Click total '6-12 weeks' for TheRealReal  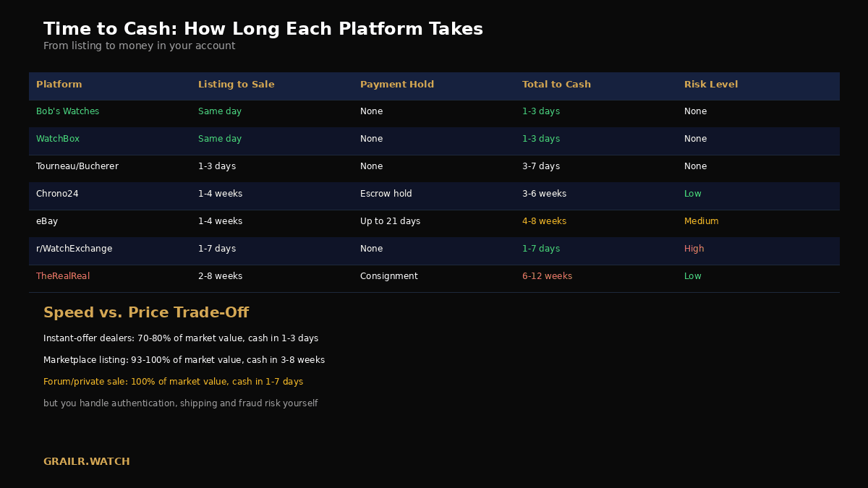point(548,276)
